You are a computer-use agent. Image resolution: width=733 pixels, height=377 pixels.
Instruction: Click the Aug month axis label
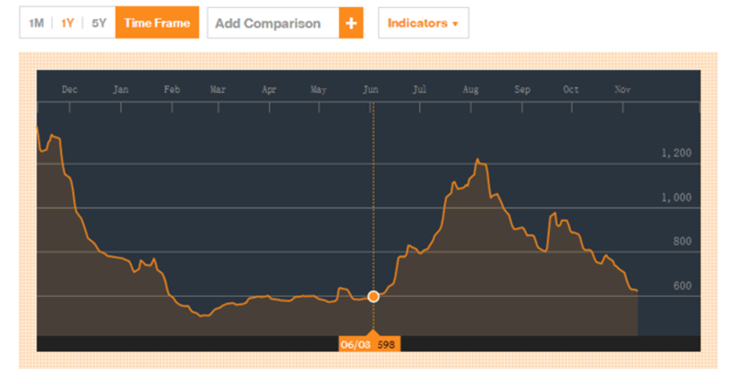pyautogui.click(x=471, y=89)
